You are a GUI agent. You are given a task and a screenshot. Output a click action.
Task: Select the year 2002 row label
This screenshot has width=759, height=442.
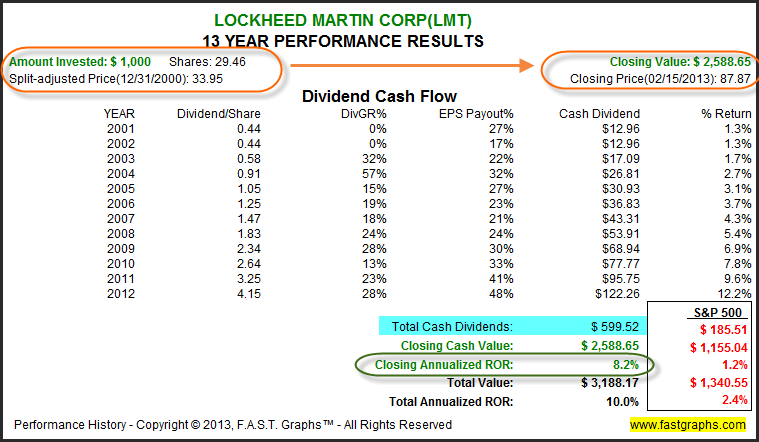121,144
